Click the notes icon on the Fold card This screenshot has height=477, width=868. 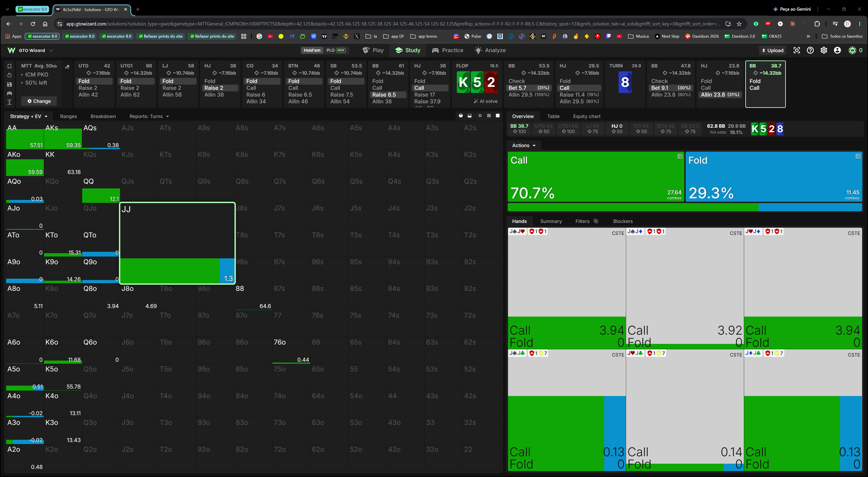858,156
